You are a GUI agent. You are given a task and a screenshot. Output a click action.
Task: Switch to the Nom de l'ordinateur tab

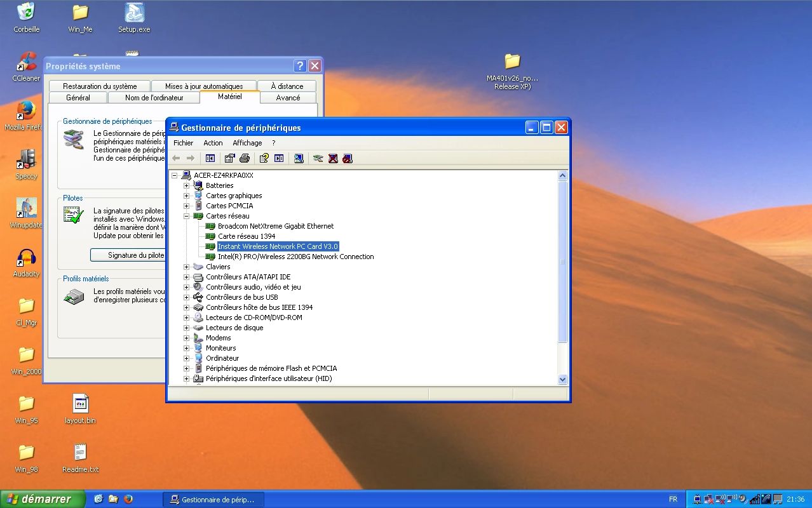[x=154, y=98]
